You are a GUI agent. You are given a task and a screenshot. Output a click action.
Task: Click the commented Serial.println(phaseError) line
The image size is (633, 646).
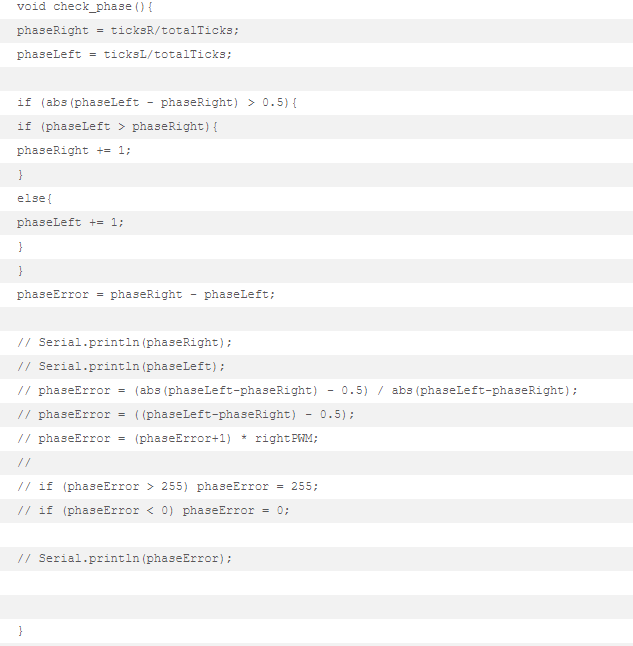pos(124,559)
